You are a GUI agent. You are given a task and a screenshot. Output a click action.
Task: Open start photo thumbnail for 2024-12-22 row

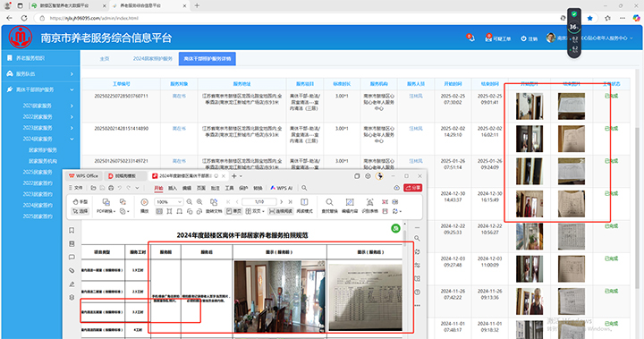(530, 236)
